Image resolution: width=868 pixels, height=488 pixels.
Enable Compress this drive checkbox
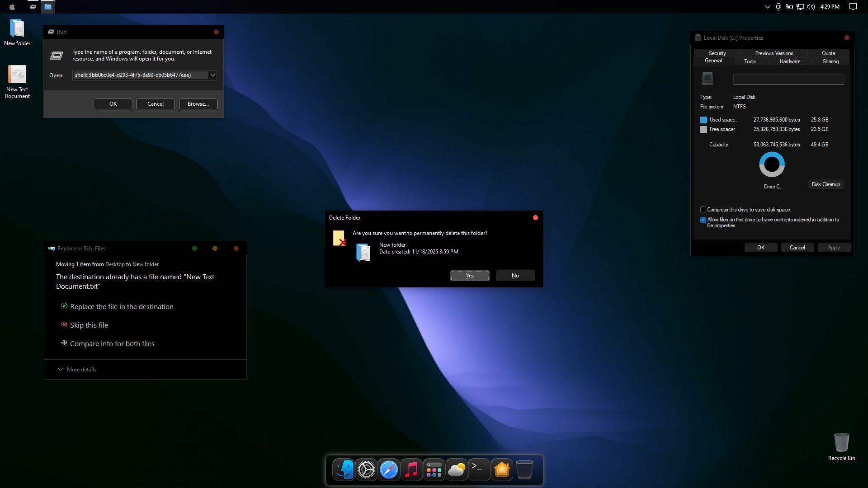pyautogui.click(x=703, y=210)
